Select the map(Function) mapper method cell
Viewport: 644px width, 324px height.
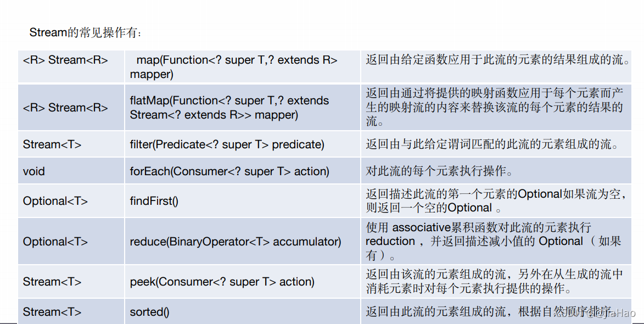pos(242,66)
